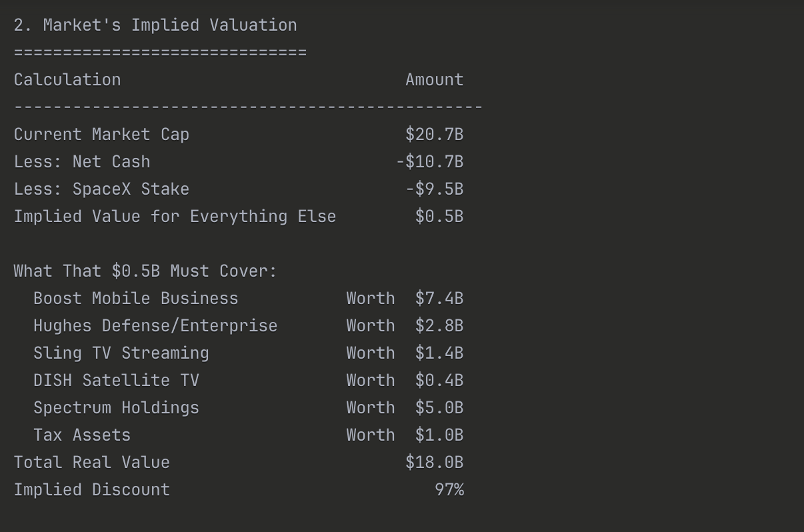Click the $2.8B Hughes value
804x532 pixels.
tap(439, 326)
